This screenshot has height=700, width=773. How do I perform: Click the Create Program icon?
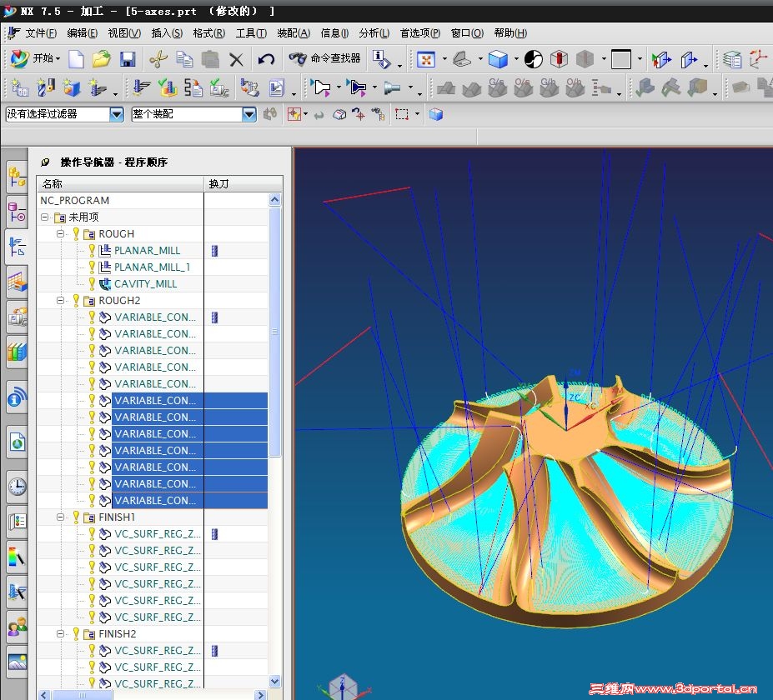(20, 87)
